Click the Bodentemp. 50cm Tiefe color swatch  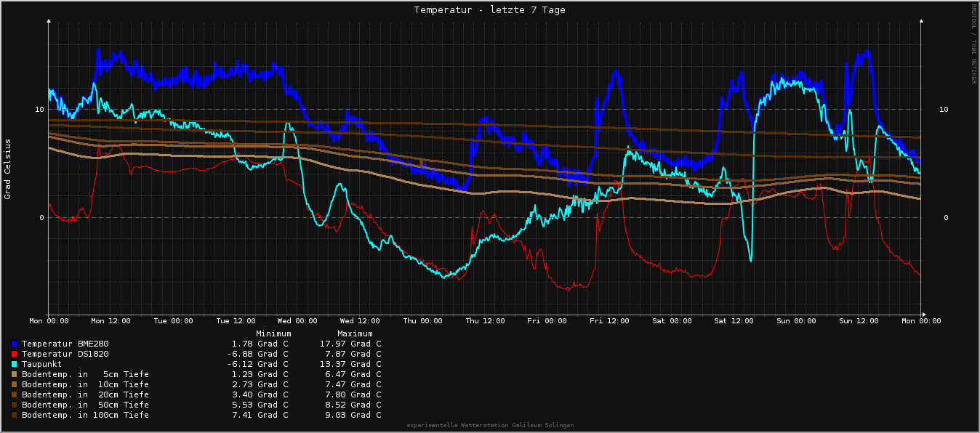pyautogui.click(x=14, y=405)
